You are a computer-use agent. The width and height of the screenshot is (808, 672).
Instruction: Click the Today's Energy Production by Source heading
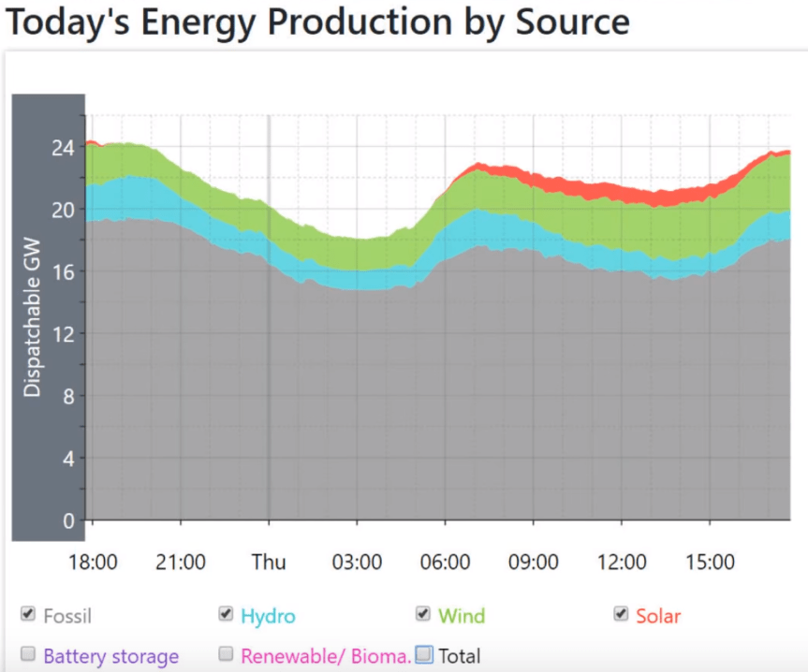(316, 21)
